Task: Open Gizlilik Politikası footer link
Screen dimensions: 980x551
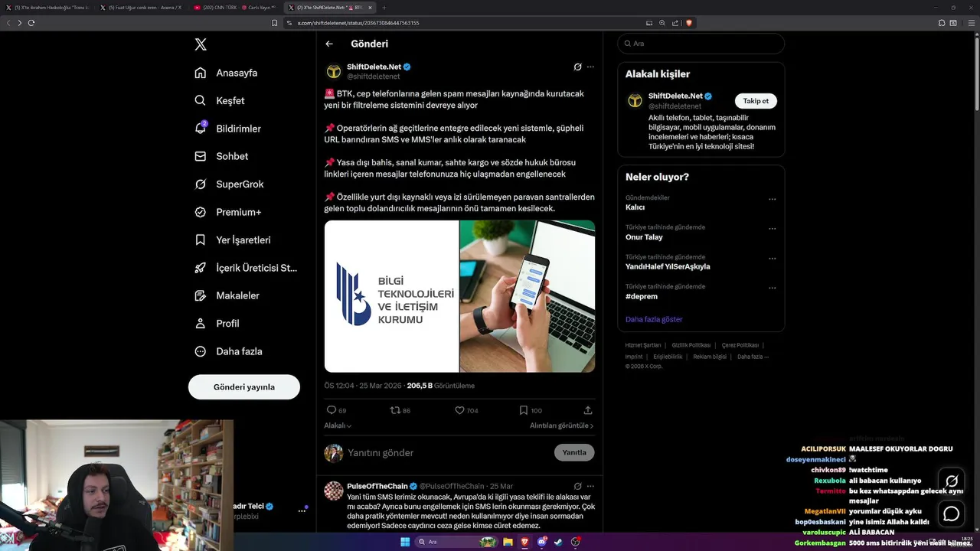Action: (x=691, y=345)
